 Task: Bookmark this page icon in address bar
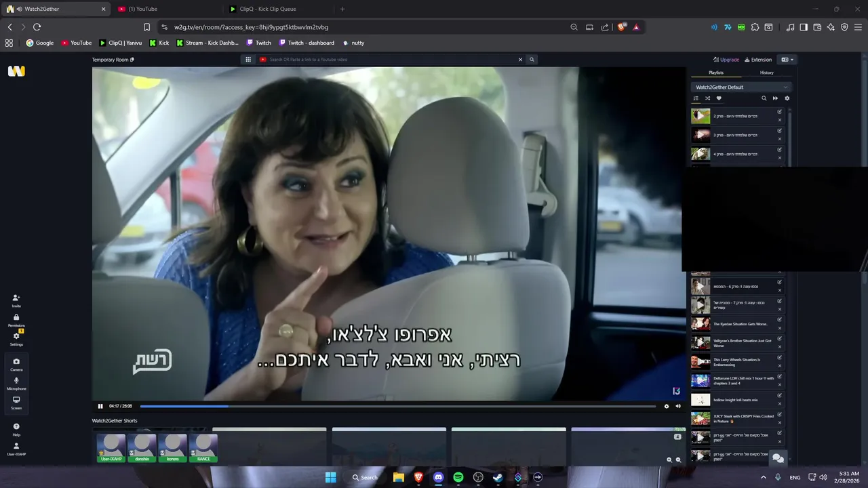146,27
